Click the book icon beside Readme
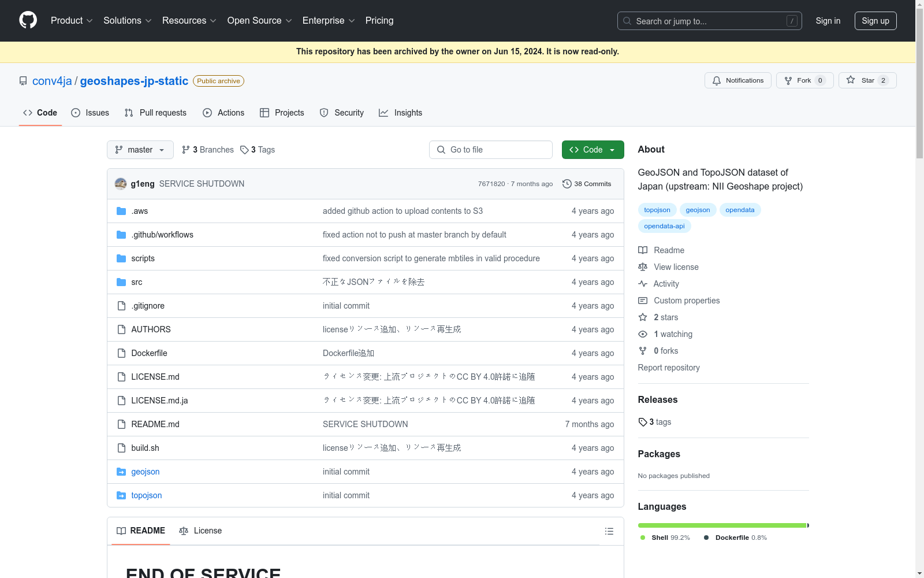This screenshot has width=924, height=578. (643, 250)
